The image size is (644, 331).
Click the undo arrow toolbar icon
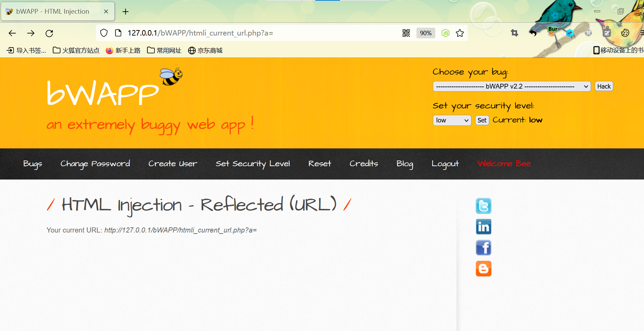tap(533, 33)
